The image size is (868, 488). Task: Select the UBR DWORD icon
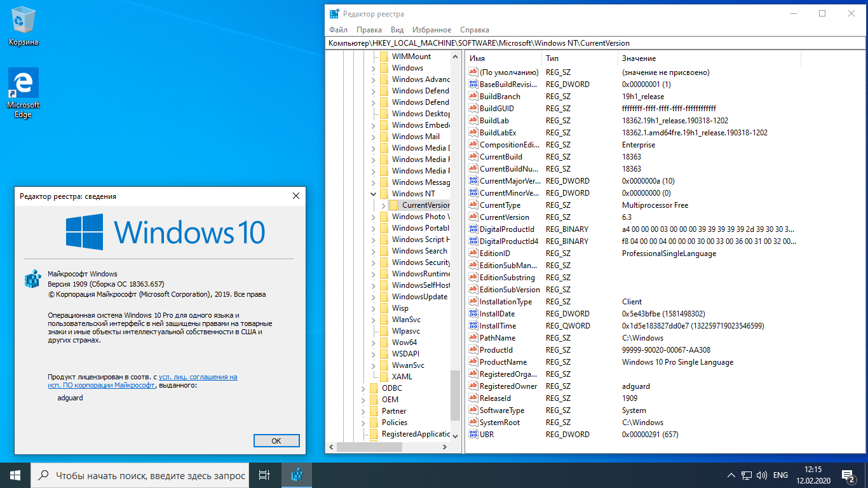[x=473, y=435]
